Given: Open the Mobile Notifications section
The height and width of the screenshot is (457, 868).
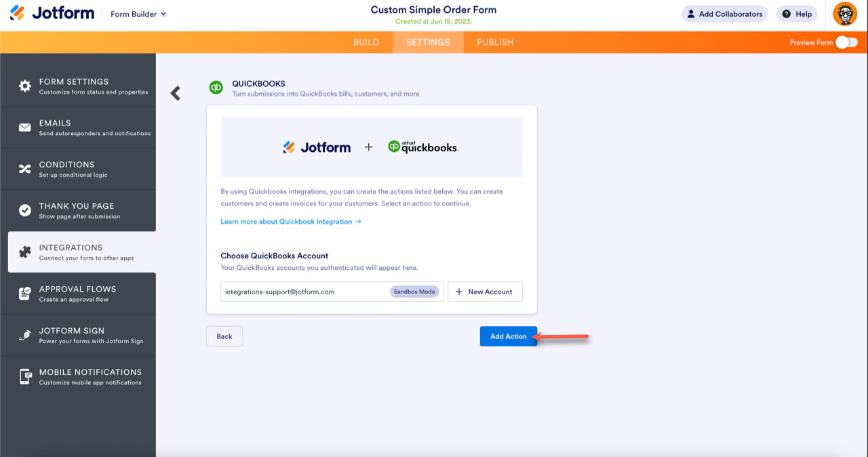Looking at the screenshot, I should [x=78, y=376].
